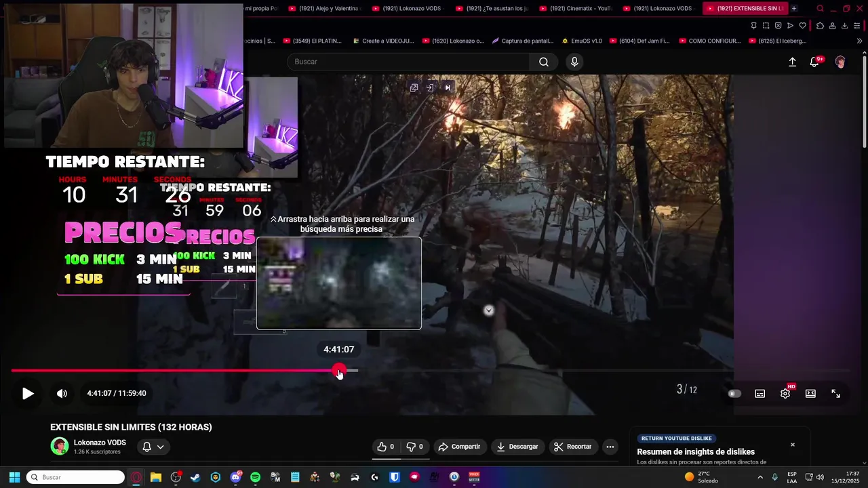Open the weather widget showing 27°C
Screen dimensions: 868x488
click(701, 477)
